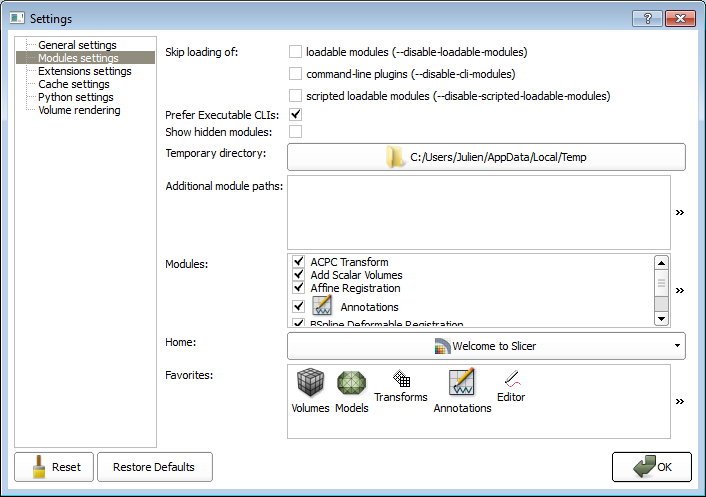Toggle Show hidden modules checkbox
The width and height of the screenshot is (706, 497).
click(295, 132)
